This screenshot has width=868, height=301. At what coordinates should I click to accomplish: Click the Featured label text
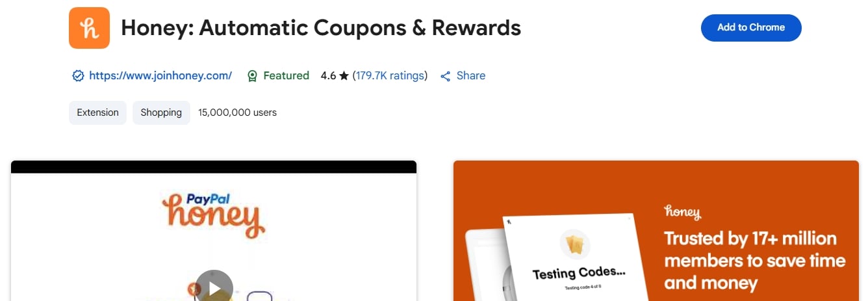(287, 75)
